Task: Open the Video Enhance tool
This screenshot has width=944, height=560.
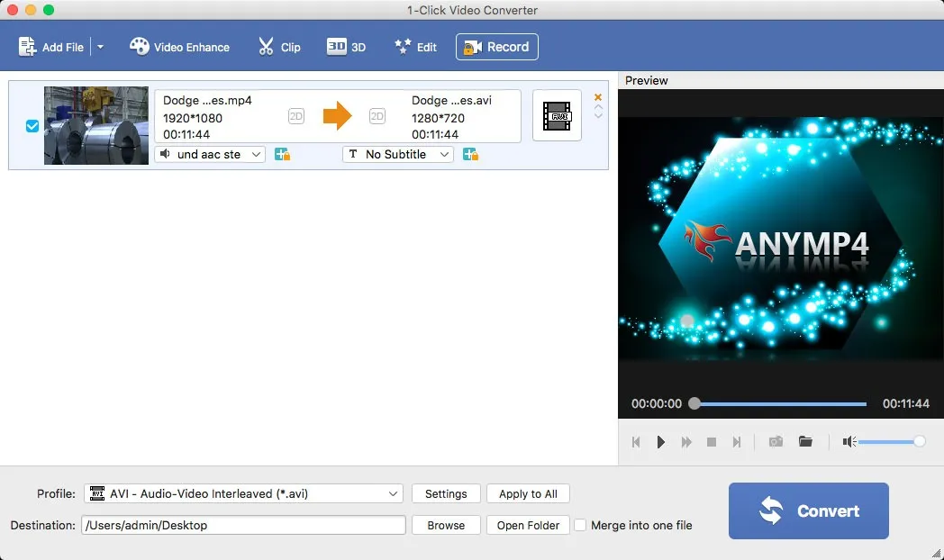Action: tap(179, 46)
